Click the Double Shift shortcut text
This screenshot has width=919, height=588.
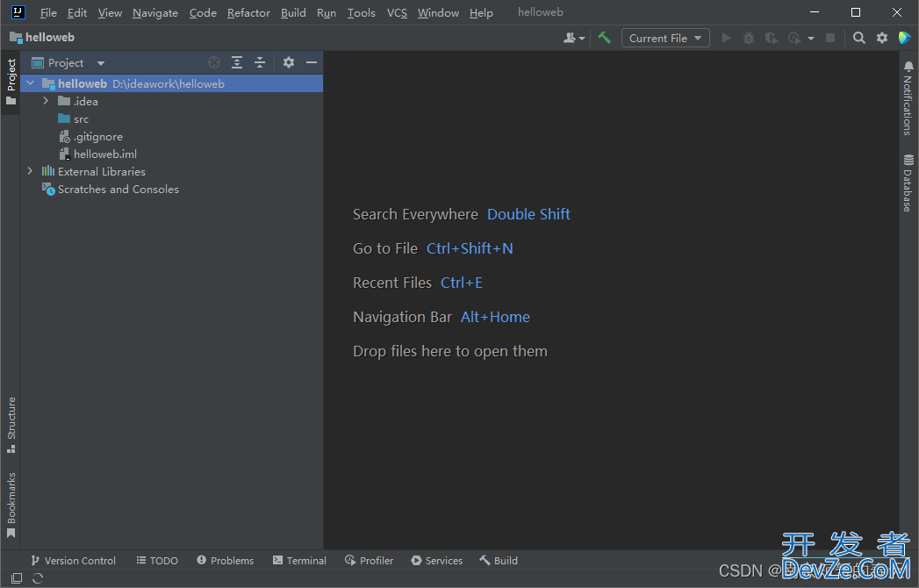click(528, 214)
